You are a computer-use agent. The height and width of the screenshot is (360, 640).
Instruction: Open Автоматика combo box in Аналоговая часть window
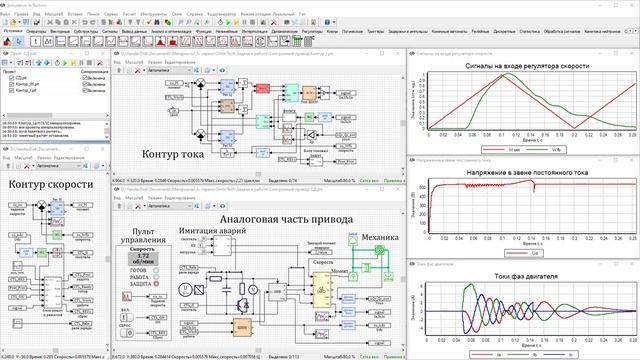coord(169,206)
